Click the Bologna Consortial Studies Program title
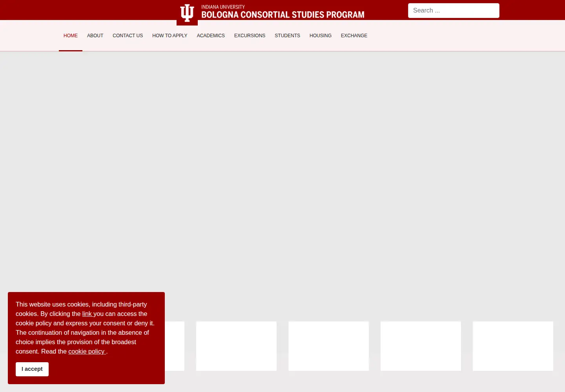 click(x=283, y=15)
